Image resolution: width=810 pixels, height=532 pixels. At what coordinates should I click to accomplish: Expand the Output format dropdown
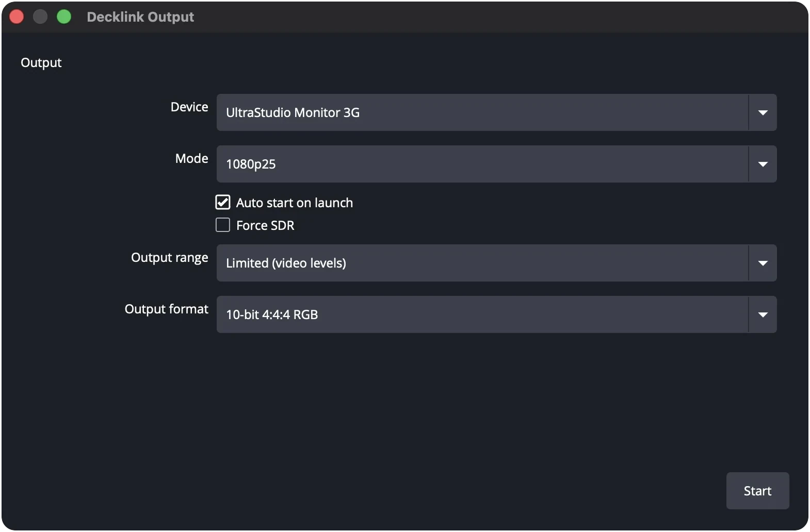pos(496,314)
